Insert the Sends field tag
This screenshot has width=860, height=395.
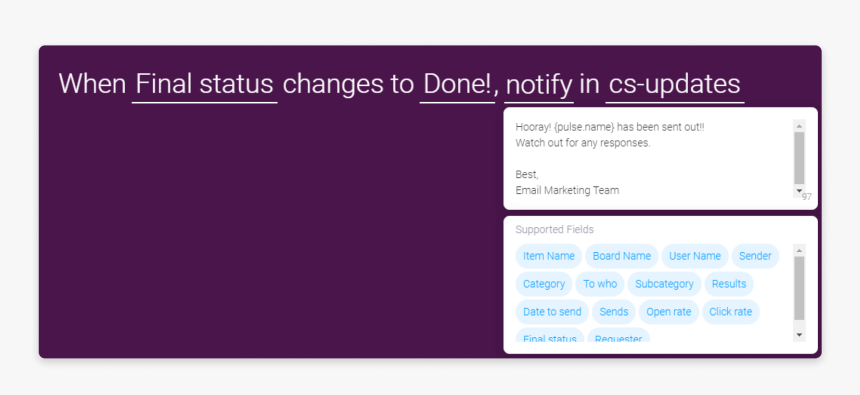tap(614, 312)
